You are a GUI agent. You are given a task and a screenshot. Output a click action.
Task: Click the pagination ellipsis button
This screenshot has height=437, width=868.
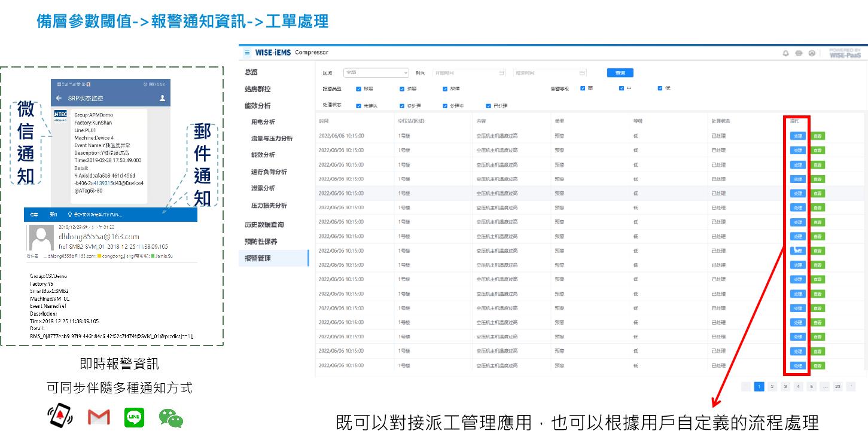point(825,387)
